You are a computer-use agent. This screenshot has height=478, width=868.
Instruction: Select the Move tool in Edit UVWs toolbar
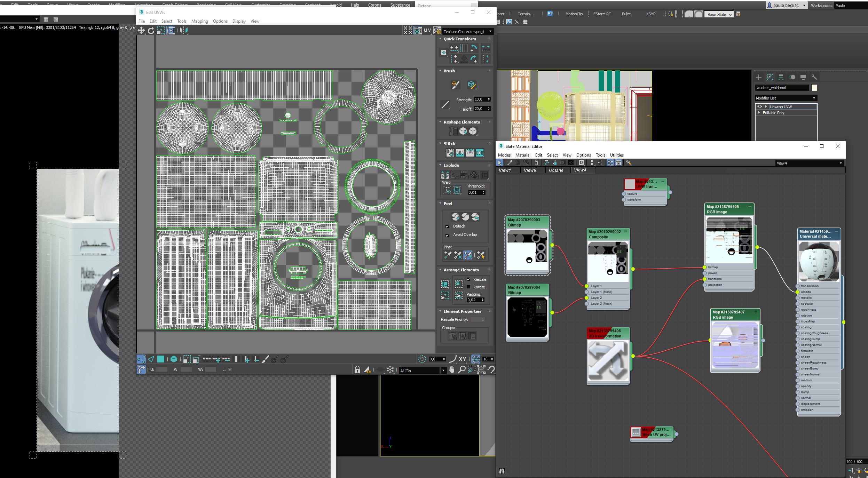click(x=141, y=31)
